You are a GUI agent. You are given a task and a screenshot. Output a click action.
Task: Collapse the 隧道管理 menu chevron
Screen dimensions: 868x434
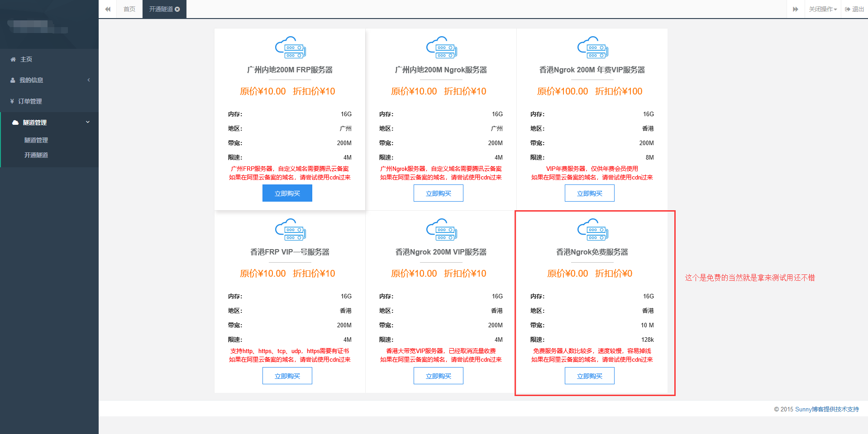pyautogui.click(x=88, y=122)
